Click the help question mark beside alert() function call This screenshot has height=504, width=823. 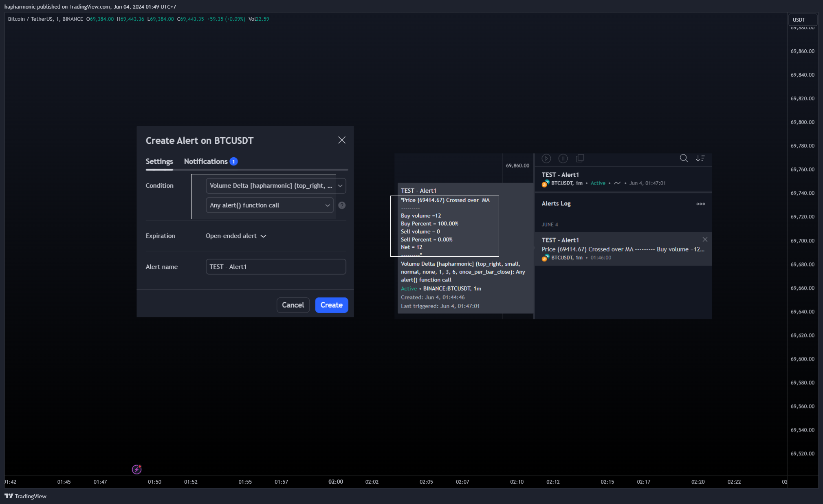coord(342,205)
